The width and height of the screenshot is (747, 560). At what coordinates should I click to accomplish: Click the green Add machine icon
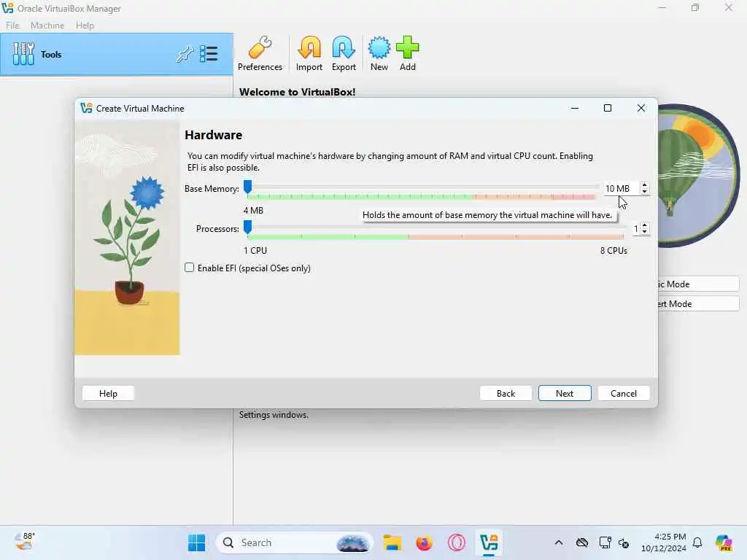click(x=407, y=53)
